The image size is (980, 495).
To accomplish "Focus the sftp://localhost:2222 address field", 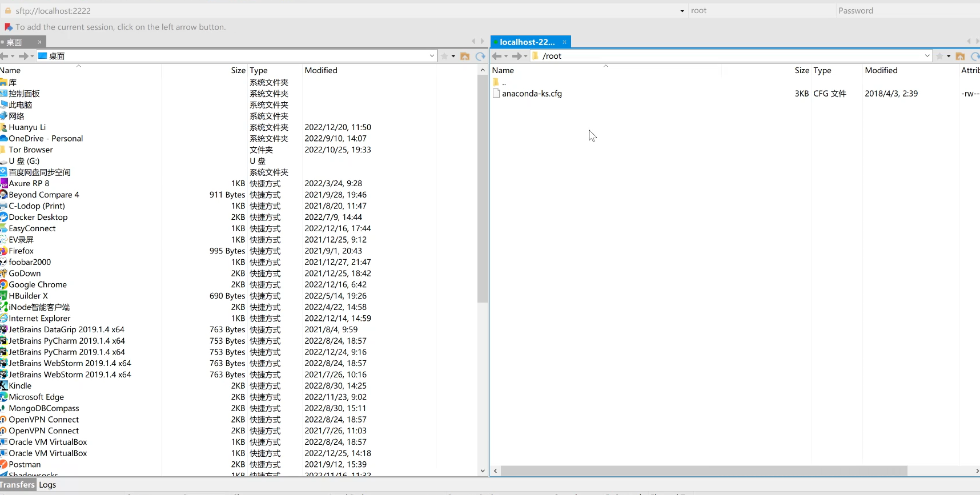I will pos(343,11).
